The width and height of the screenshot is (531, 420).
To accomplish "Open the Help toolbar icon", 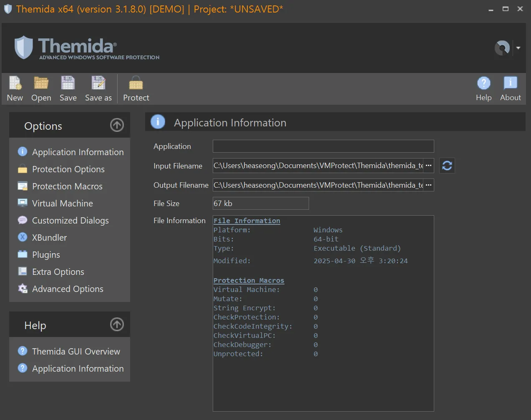I will (484, 89).
